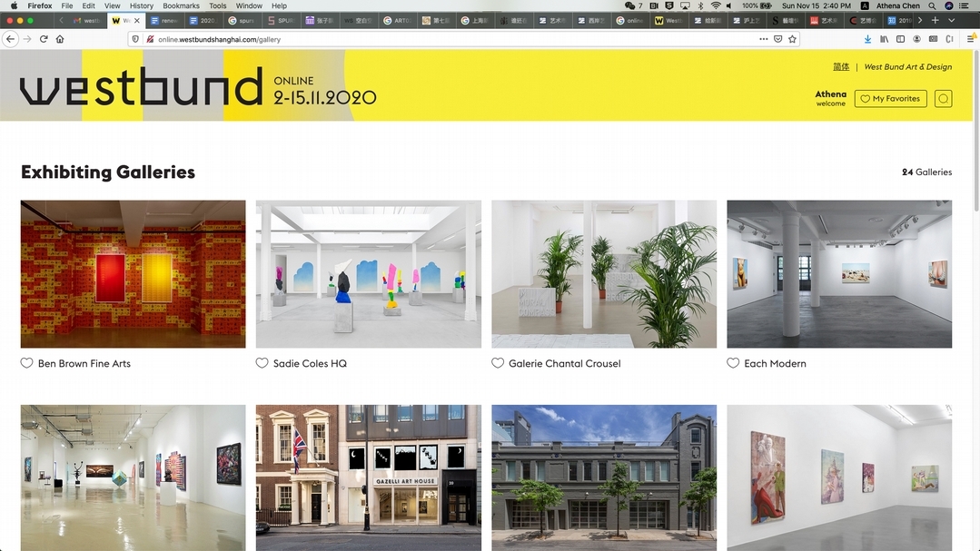Screen dimensions: 980x551
Task: Switch to the Gmail tab
Action: tap(86, 21)
